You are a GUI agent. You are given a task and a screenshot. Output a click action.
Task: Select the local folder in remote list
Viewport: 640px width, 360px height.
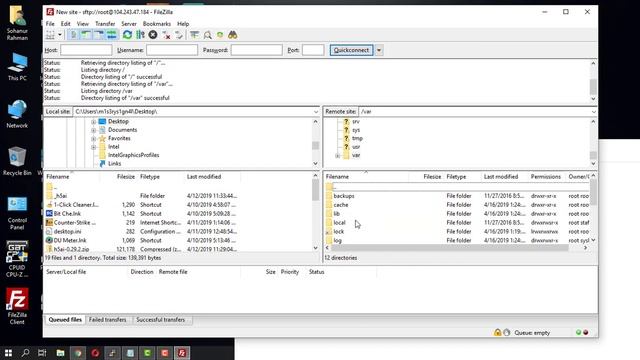pyautogui.click(x=339, y=223)
